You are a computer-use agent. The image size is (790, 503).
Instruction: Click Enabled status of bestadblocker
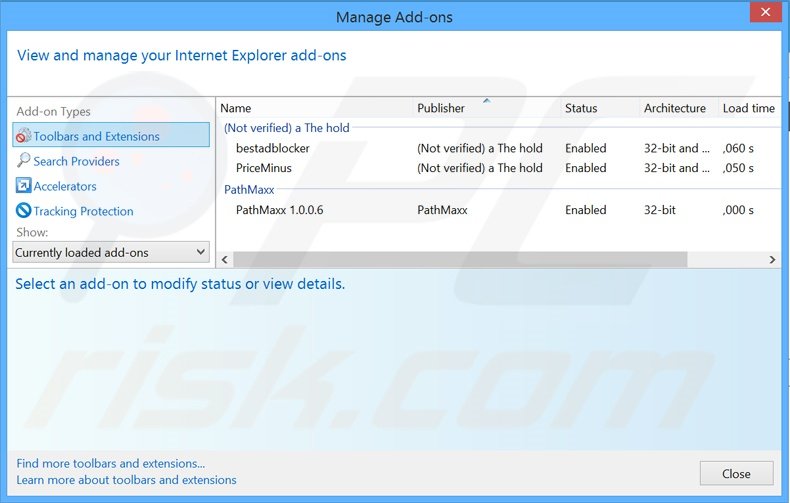tap(585, 148)
